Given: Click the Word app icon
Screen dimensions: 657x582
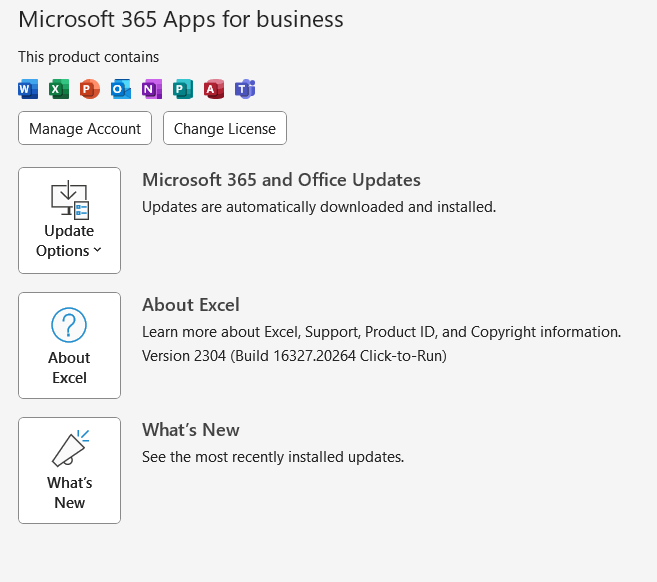Looking at the screenshot, I should pos(28,89).
